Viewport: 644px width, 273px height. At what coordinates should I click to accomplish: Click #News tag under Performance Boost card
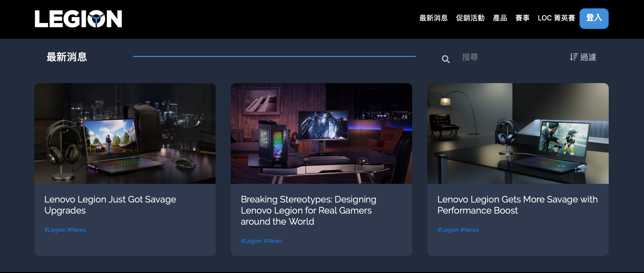point(470,230)
